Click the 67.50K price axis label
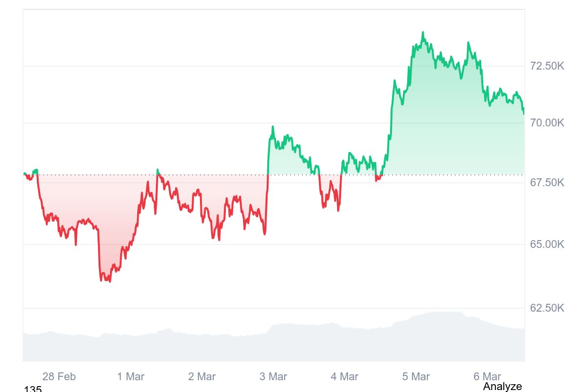This screenshot has width=588, height=392. [547, 182]
